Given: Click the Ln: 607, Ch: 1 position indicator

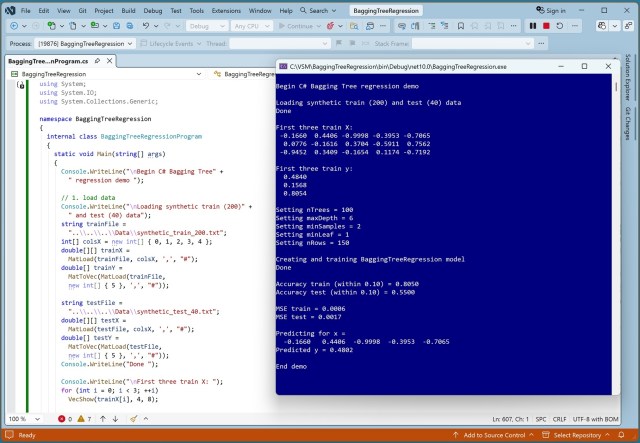Looking at the screenshot, I should pos(510,419).
